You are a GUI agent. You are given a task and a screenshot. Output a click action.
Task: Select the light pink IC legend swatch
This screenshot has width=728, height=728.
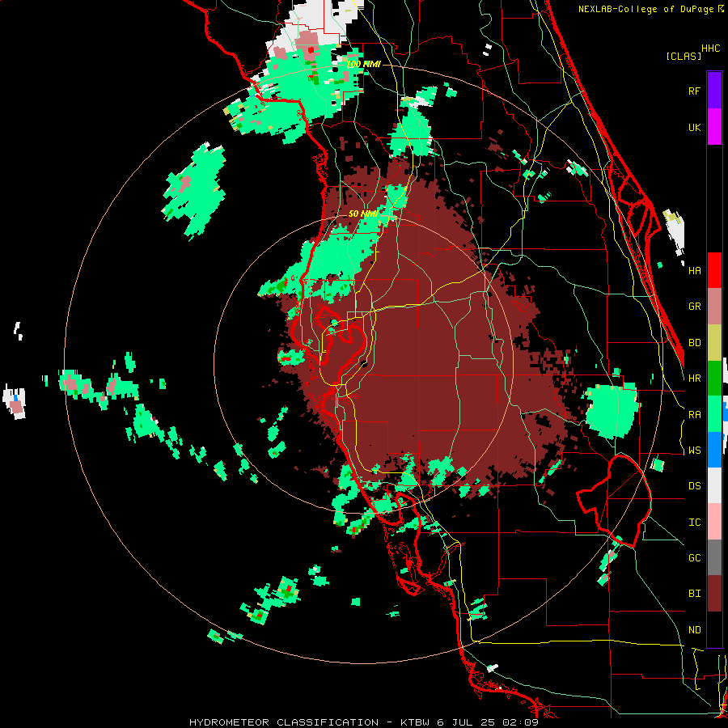coord(714,522)
